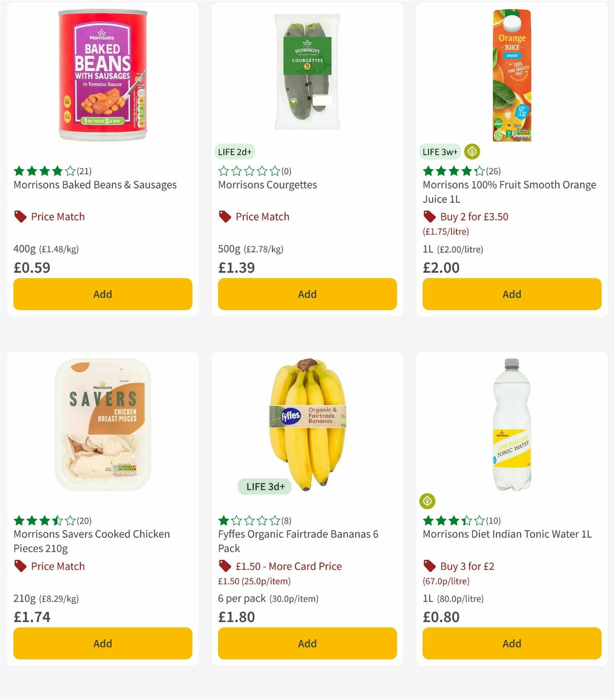615x700 pixels.
Task: Add Morrisons Baked Beans & Sausages to basket
Action: tap(102, 294)
